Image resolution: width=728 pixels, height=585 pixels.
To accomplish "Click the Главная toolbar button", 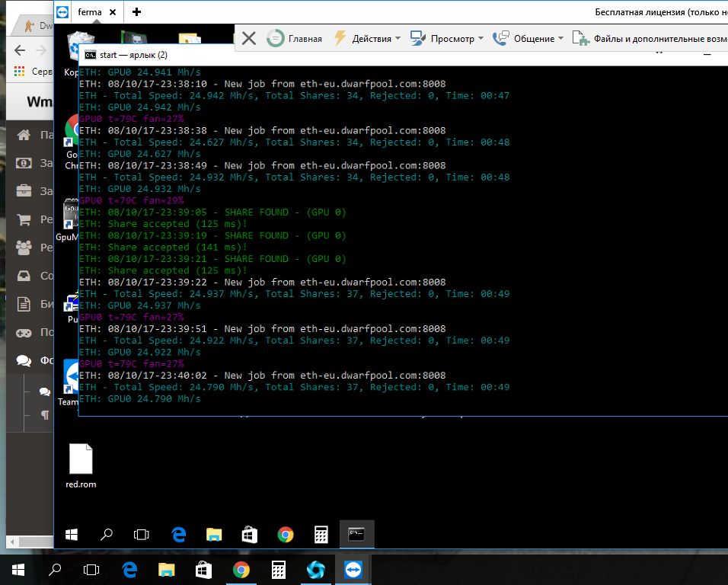I will pyautogui.click(x=295, y=38).
